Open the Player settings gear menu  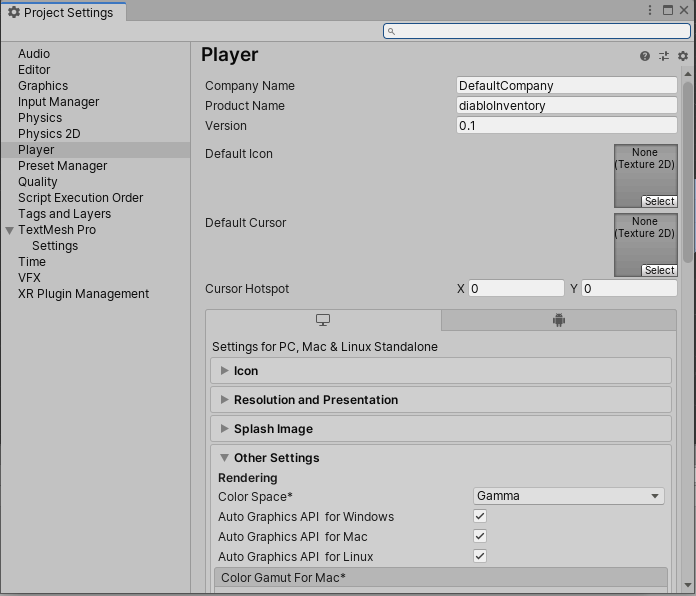[x=683, y=57]
